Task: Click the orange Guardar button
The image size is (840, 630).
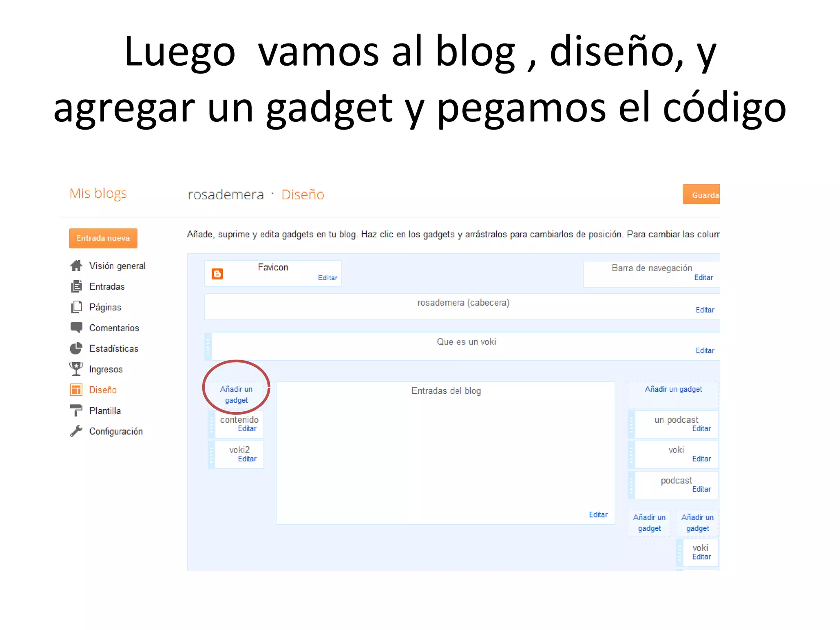Action: click(x=701, y=194)
